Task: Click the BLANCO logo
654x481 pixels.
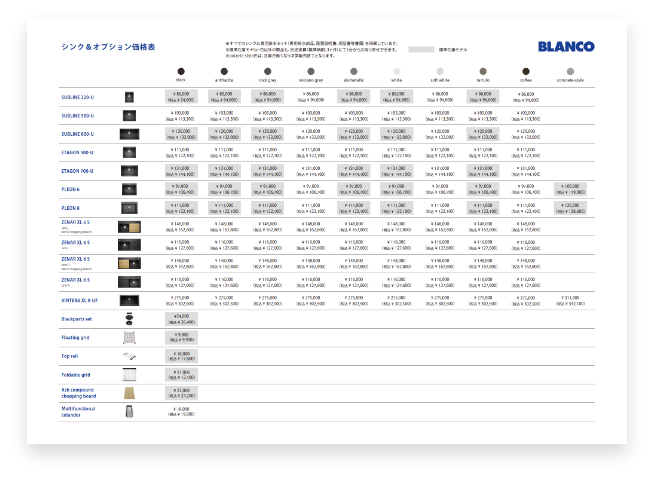Action: 566,46
